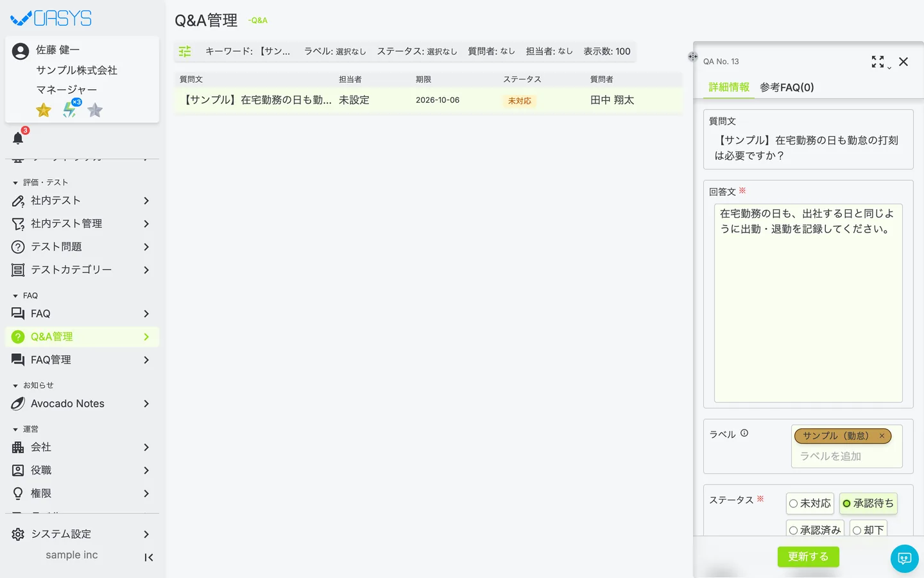Click the システム設定 gear icon

pyautogui.click(x=18, y=534)
